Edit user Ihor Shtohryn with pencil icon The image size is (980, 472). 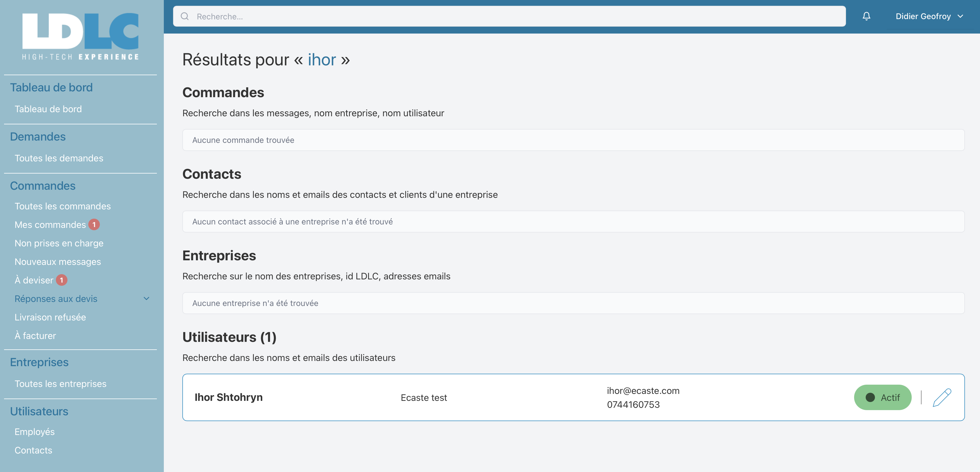942,397
